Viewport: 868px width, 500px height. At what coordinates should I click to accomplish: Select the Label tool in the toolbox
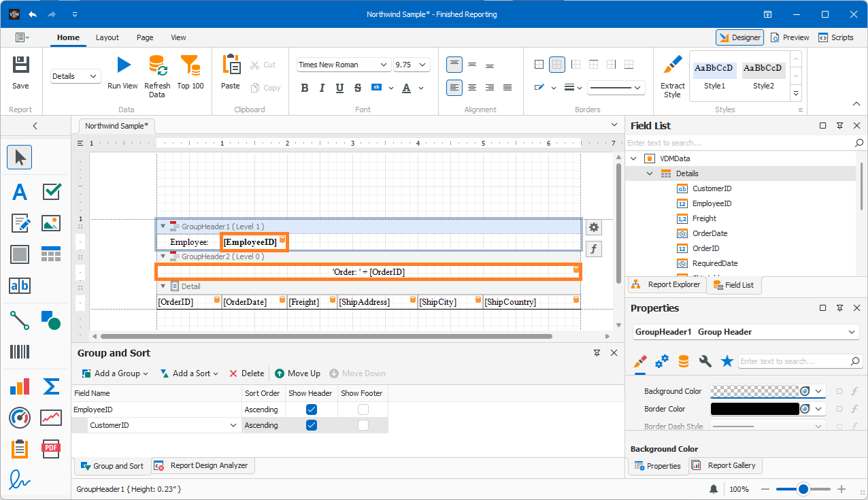tap(19, 191)
